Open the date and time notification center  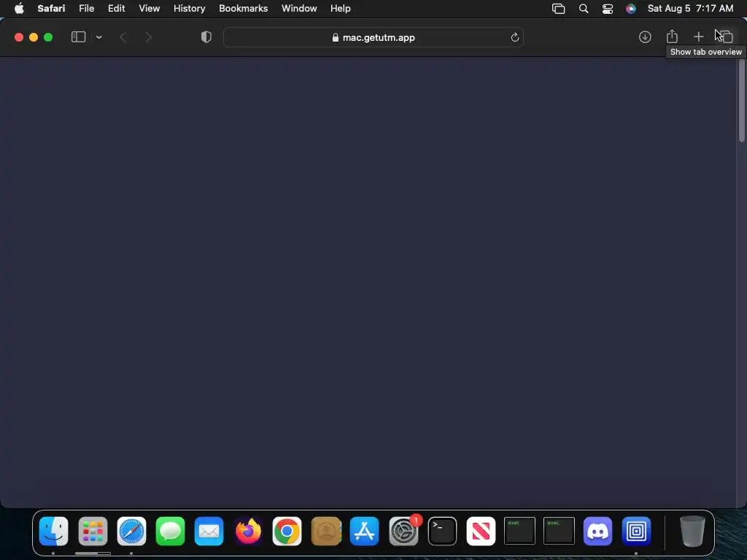pos(690,9)
